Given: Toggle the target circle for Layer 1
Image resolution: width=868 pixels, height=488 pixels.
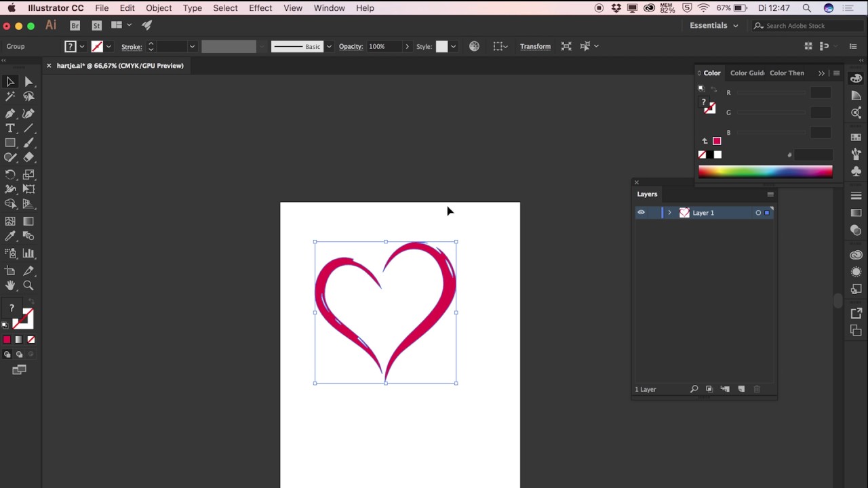Looking at the screenshot, I should 758,213.
